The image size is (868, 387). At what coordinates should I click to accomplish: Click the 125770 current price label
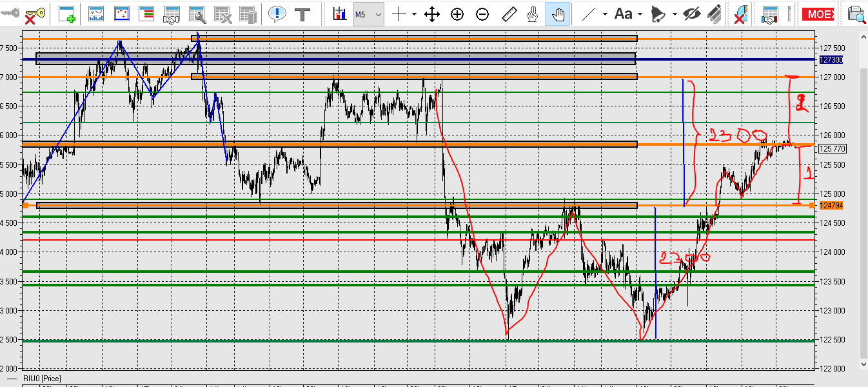pos(831,148)
